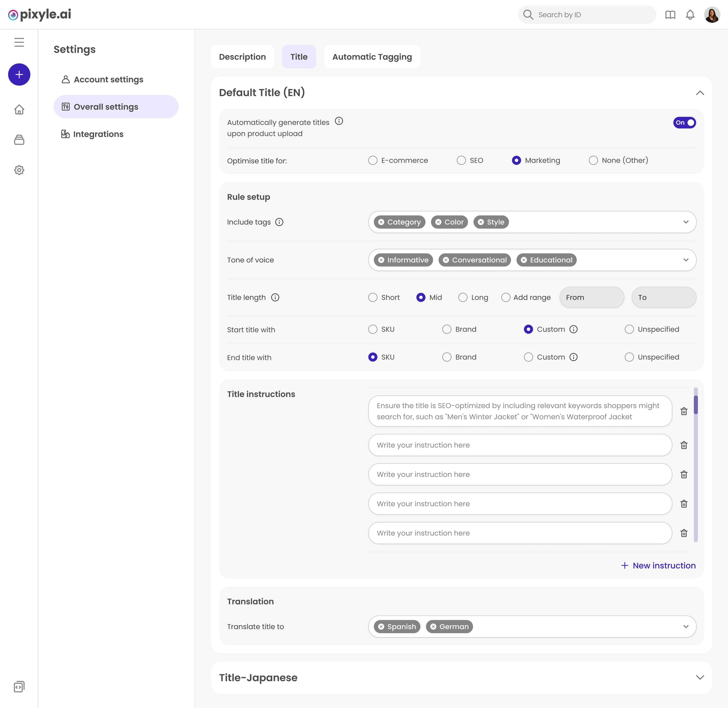Select SEO optimisation option
This screenshot has height=708, width=728.
[461, 160]
